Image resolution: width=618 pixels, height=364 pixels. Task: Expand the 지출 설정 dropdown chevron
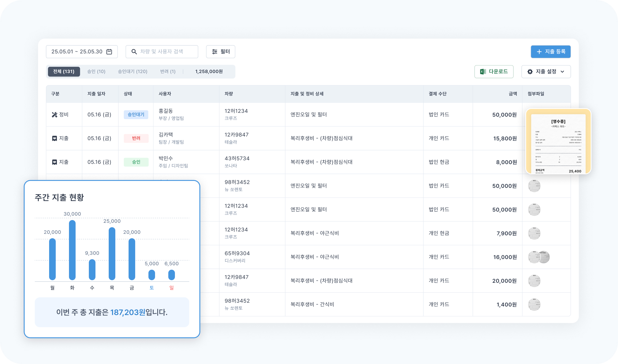(x=563, y=72)
